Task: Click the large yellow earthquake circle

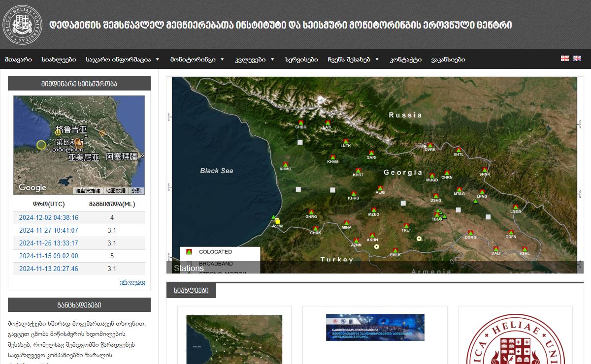Action: (41, 145)
